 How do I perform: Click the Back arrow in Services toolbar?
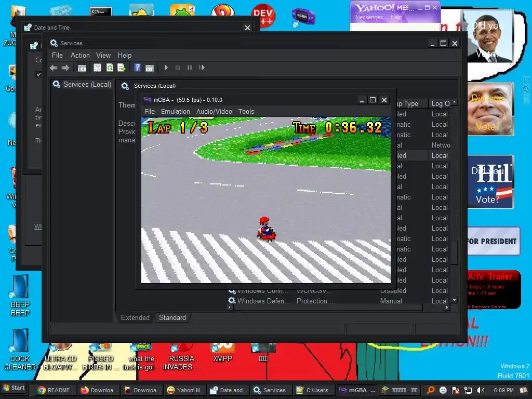[x=54, y=68]
